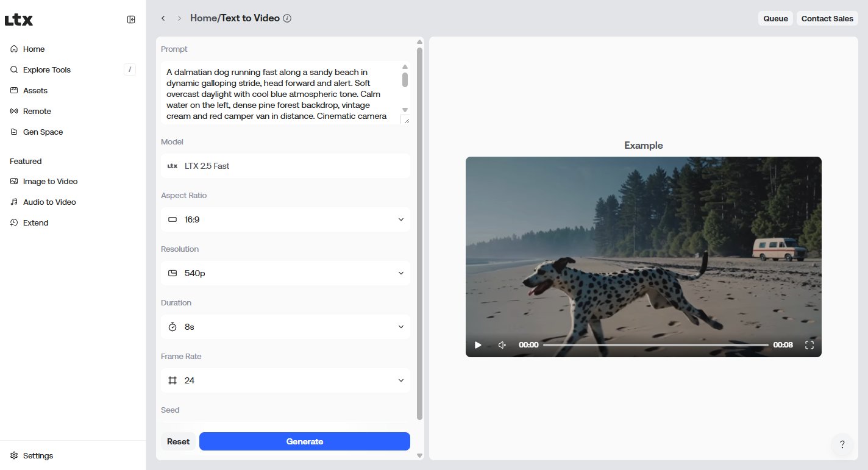The width and height of the screenshot is (868, 470).
Task: Click the 00:00 current time text
Action: (x=528, y=345)
